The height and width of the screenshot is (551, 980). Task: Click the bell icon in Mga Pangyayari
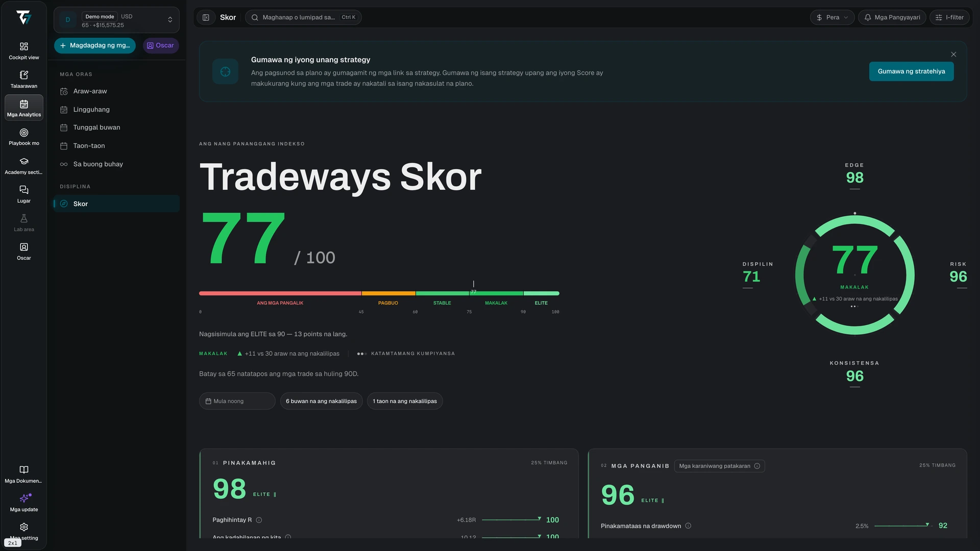(868, 17)
